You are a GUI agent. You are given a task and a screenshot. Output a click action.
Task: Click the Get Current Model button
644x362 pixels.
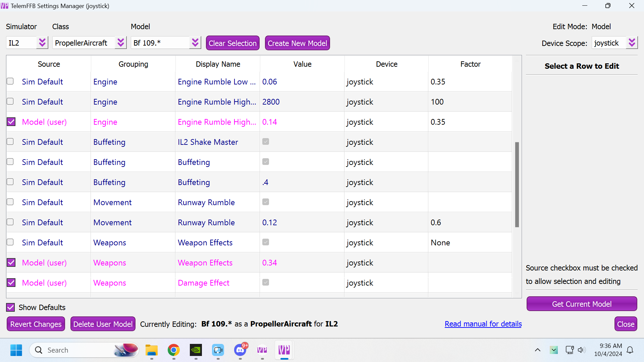click(x=582, y=304)
